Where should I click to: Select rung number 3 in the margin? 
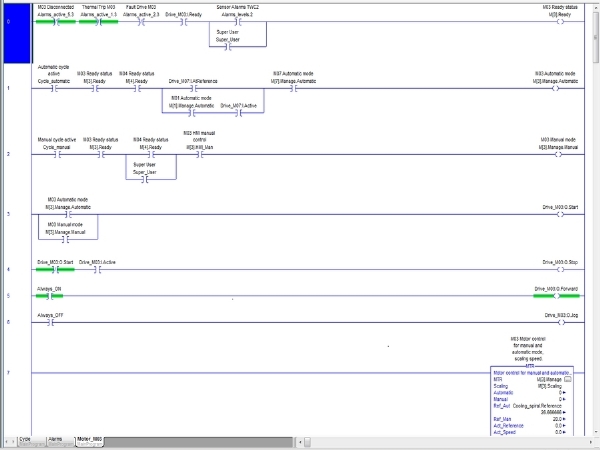8,214
